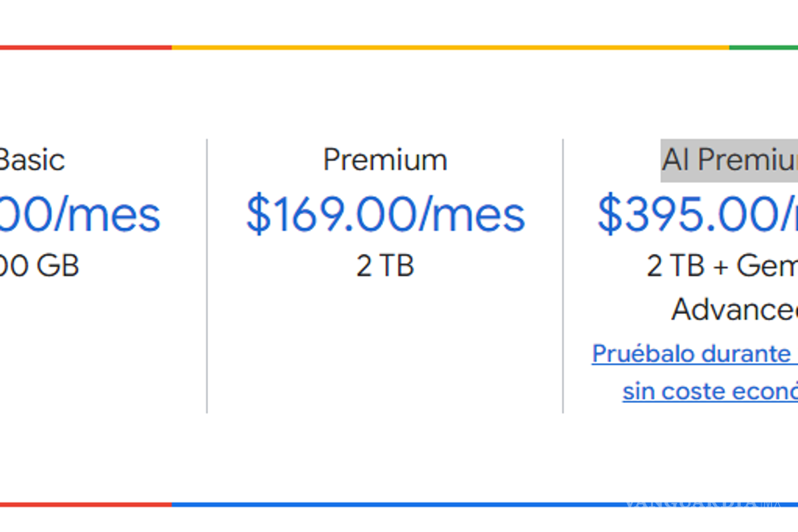This screenshot has width=798, height=532.
Task: Follow the 'sin coste econó' link line
Action: click(x=710, y=392)
